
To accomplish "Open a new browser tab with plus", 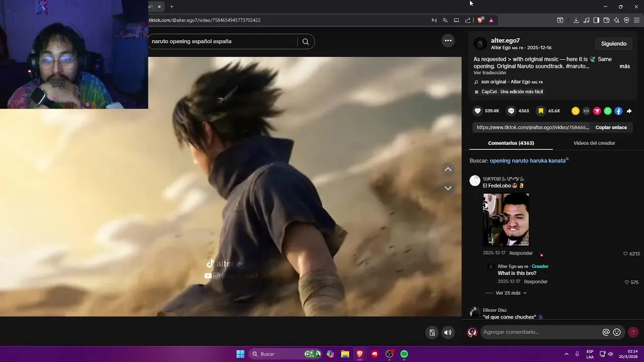I will (172, 7).
